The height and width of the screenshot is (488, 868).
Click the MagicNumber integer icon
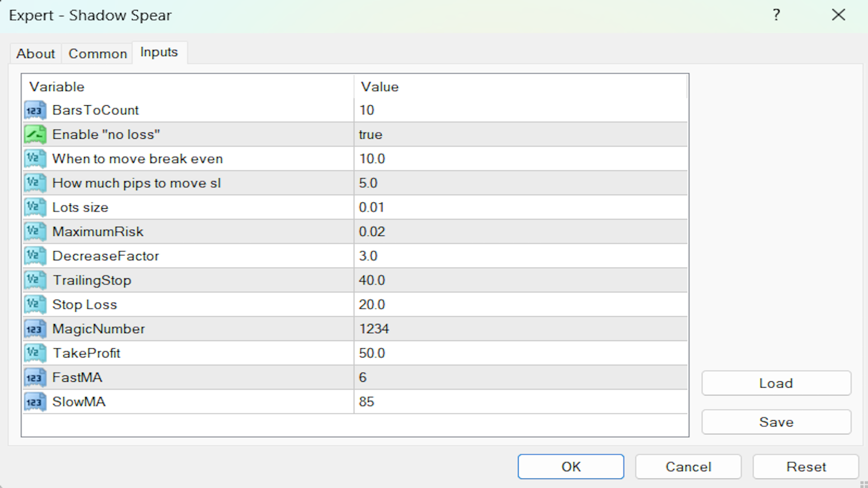pos(35,329)
